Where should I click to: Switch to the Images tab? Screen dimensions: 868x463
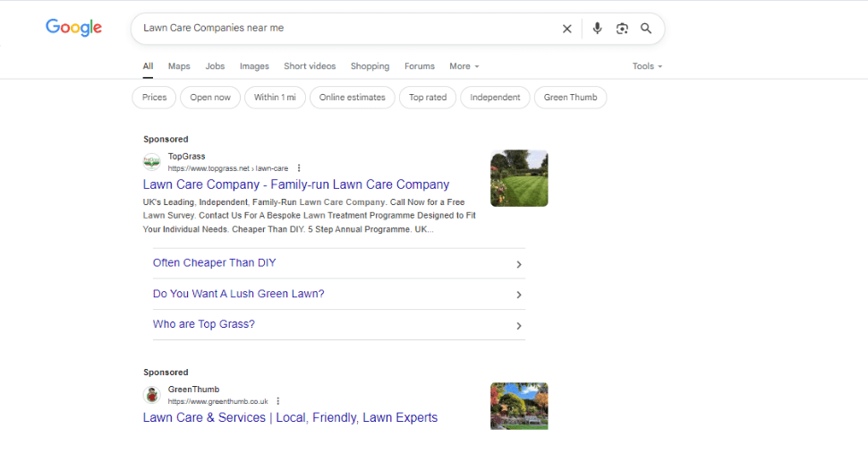254,66
